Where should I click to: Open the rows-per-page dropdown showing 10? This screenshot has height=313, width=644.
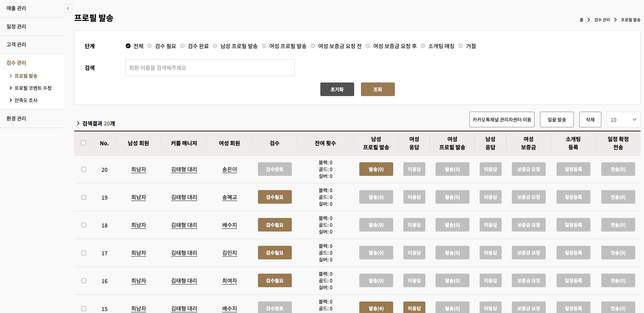pos(624,119)
